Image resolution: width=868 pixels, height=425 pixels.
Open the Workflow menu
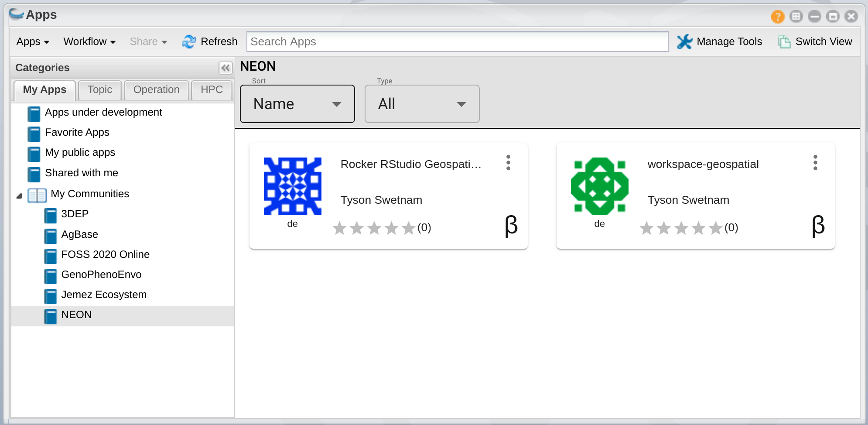[x=89, y=41]
